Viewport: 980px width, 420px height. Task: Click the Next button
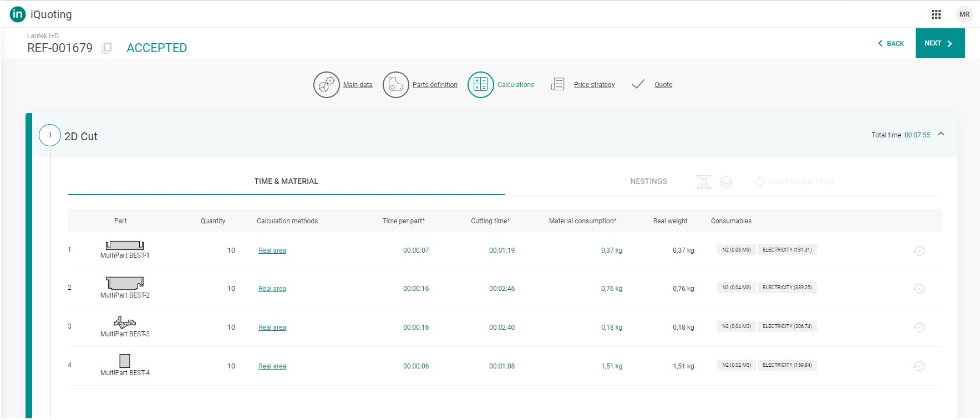point(940,43)
